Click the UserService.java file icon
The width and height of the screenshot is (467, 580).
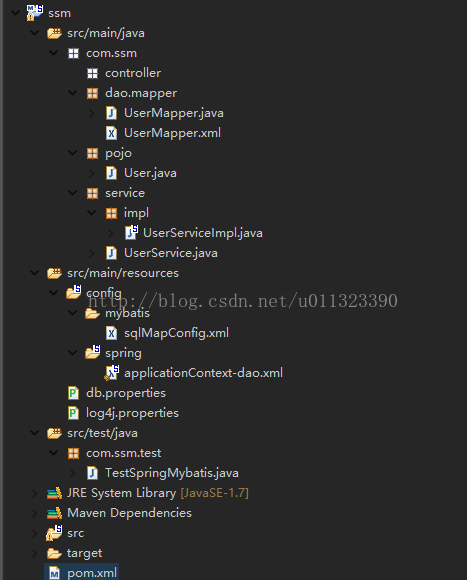coord(111,253)
